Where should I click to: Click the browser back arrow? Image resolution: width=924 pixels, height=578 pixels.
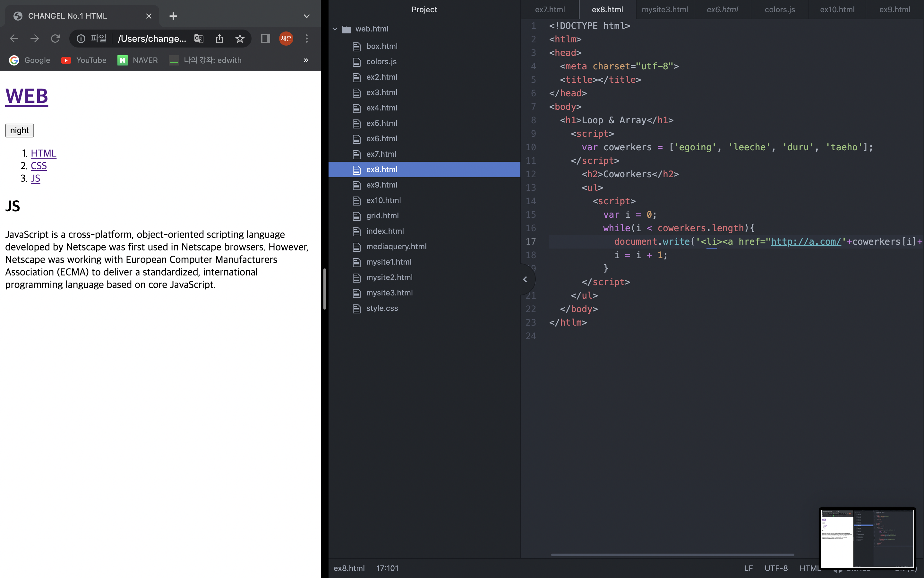pos(14,39)
